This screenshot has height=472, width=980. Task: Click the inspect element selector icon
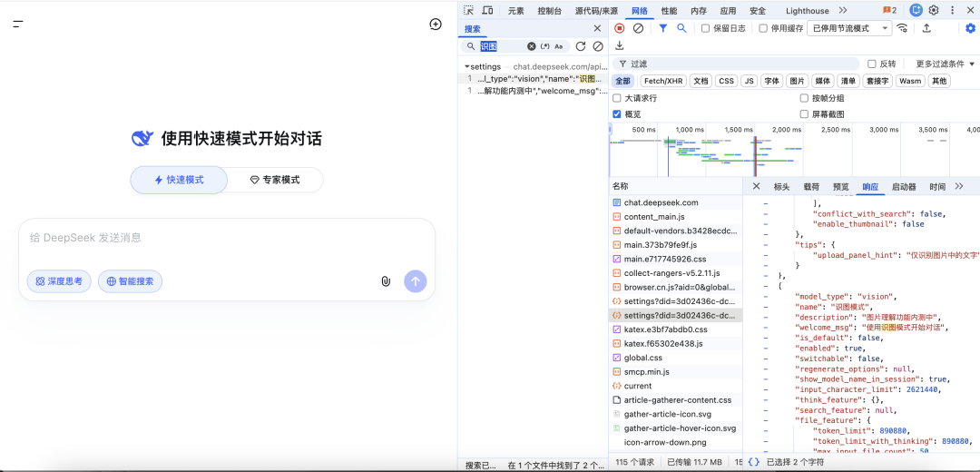(468, 10)
